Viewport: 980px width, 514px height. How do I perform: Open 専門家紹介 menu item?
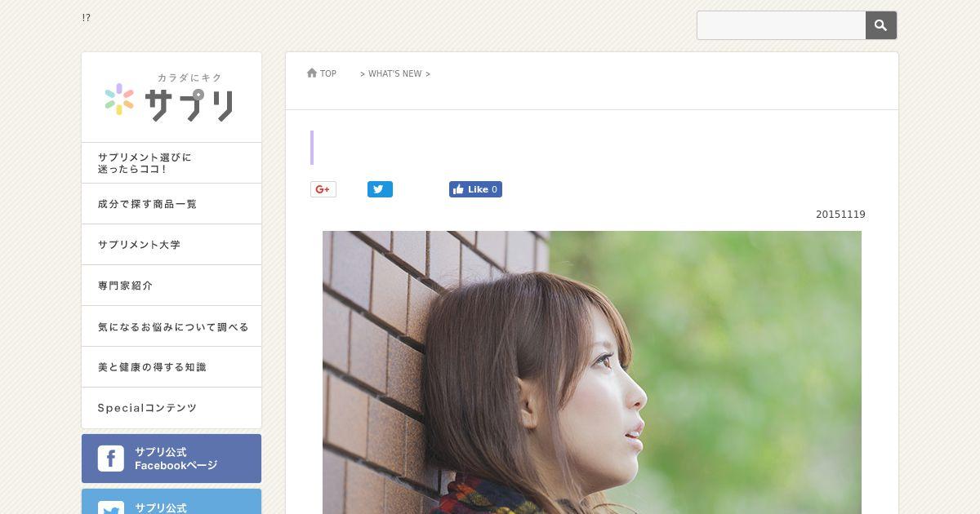pyautogui.click(x=171, y=286)
